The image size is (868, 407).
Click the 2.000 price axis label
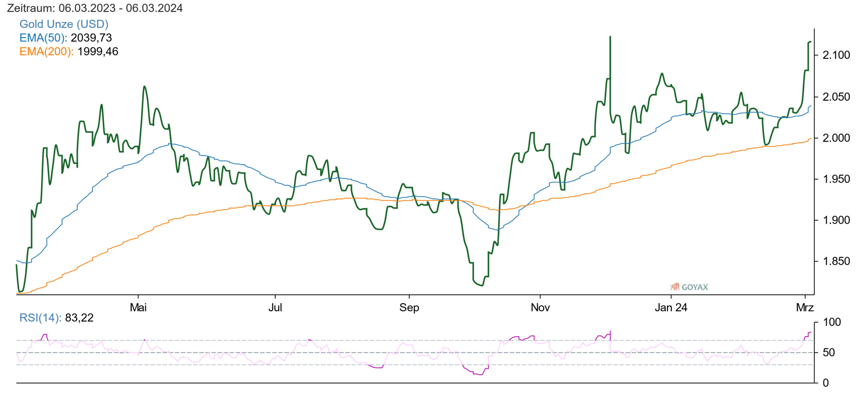836,138
